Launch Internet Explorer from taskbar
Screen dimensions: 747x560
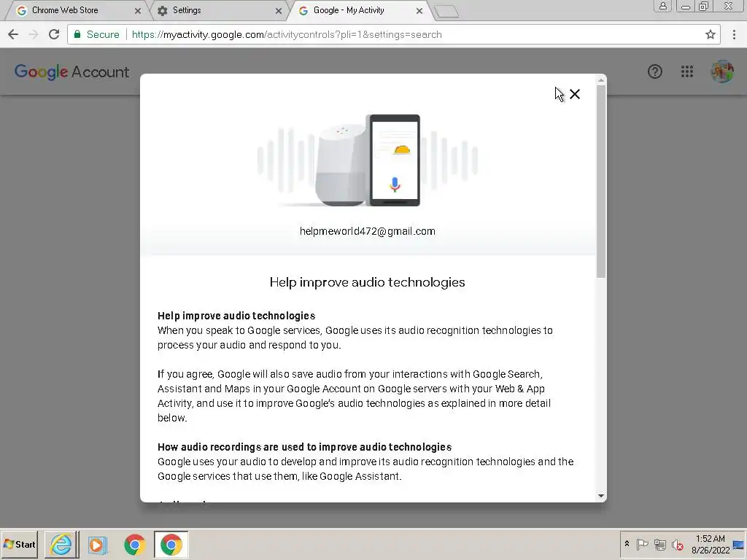pos(61,544)
